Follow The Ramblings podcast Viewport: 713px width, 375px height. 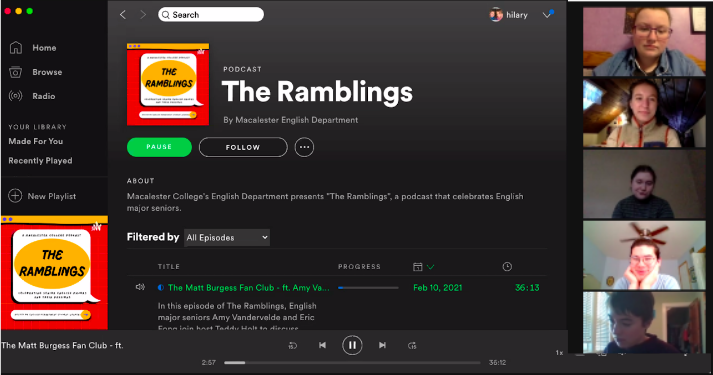pyautogui.click(x=243, y=147)
